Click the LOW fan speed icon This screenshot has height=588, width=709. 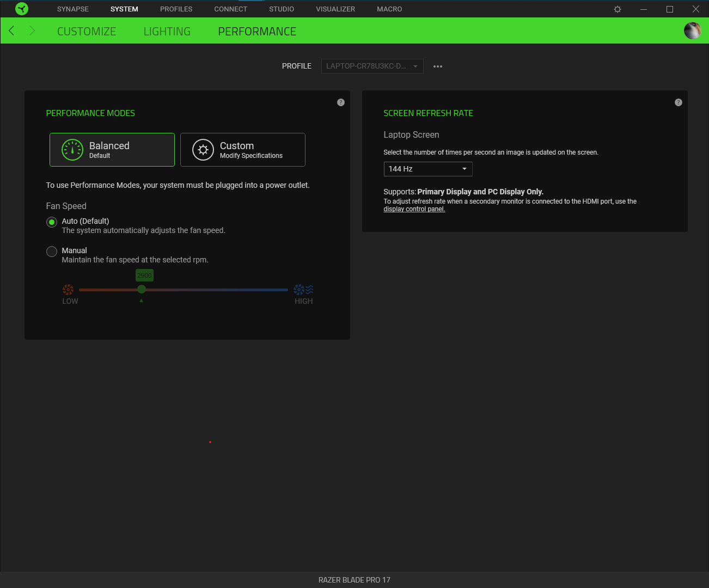click(x=68, y=289)
